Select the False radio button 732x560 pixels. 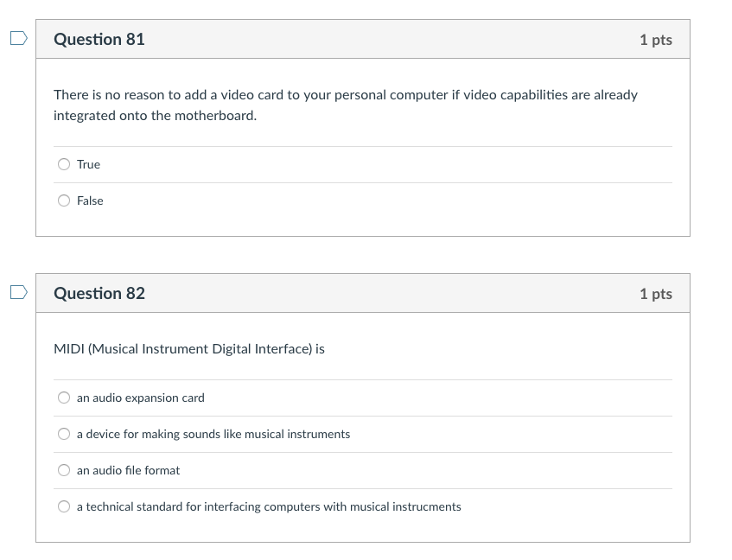coord(64,200)
